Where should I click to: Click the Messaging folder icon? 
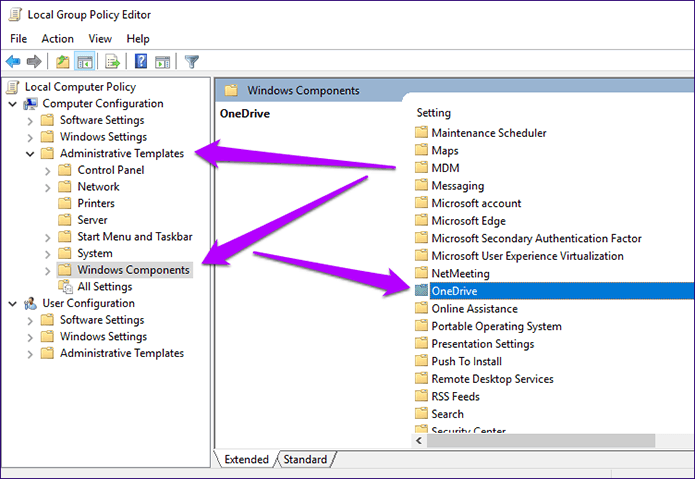tap(421, 185)
